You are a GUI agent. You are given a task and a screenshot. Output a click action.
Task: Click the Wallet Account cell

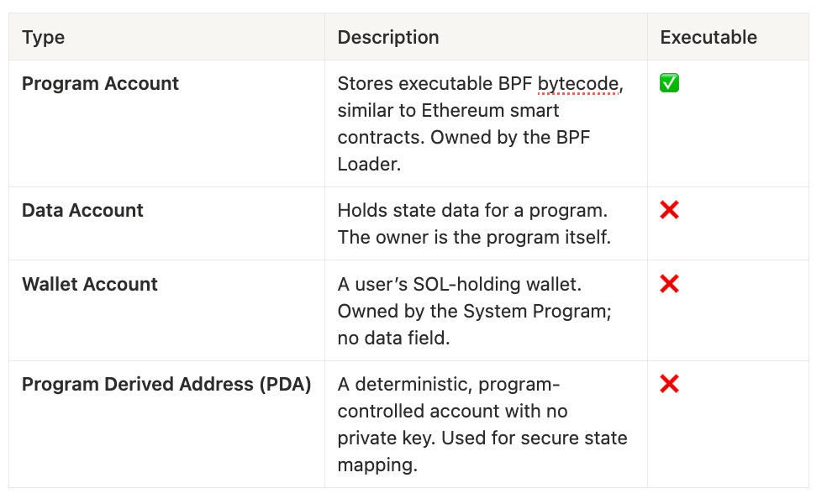(x=90, y=284)
